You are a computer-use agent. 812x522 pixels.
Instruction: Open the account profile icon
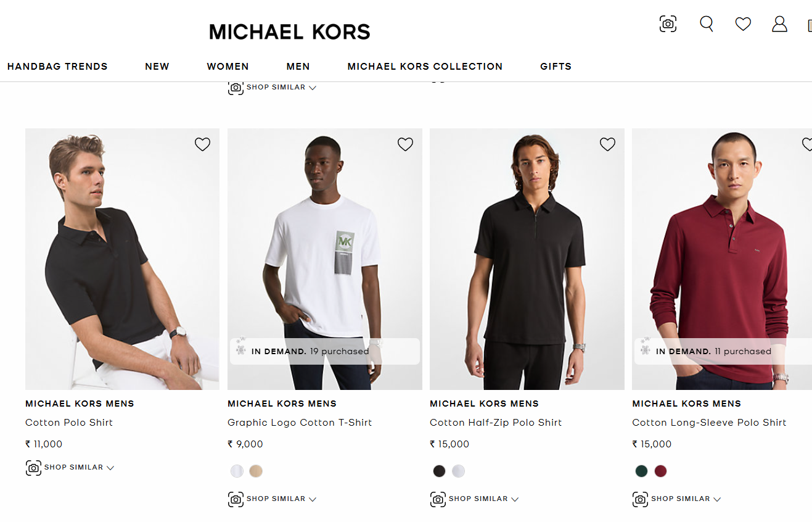click(x=779, y=24)
